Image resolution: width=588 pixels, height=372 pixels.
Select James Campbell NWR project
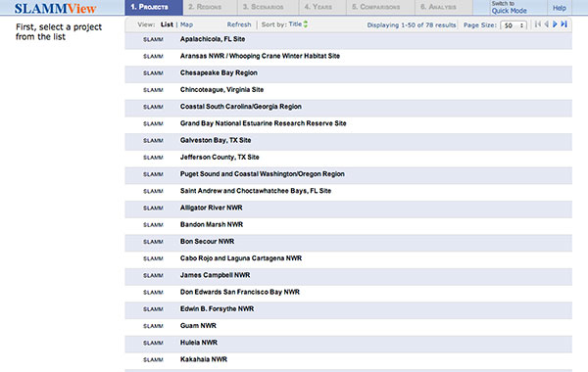[215, 275]
